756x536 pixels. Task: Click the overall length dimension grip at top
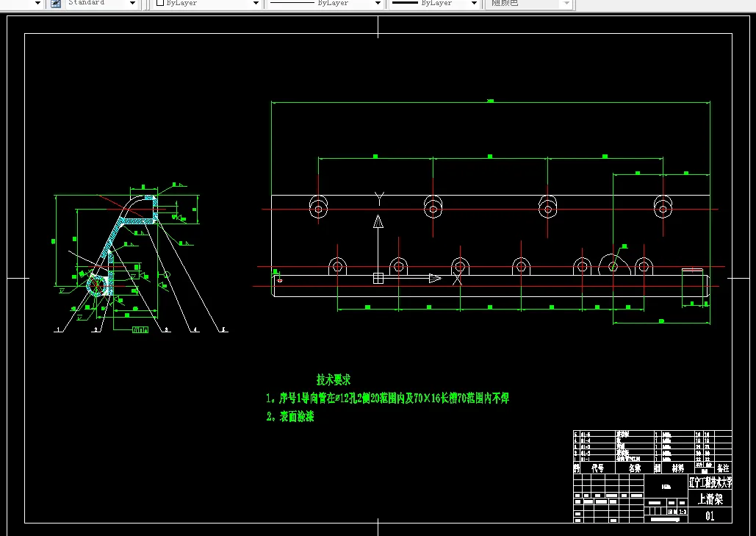pos(490,101)
